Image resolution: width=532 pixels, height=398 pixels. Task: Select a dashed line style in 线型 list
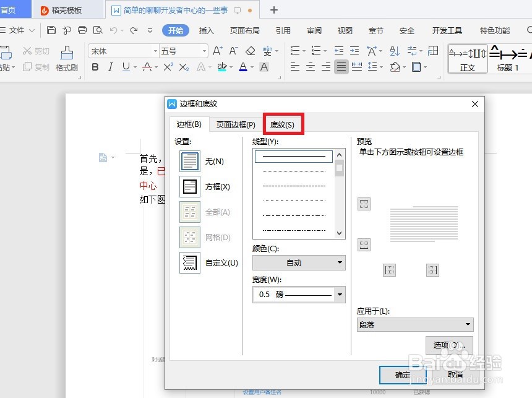293,186
